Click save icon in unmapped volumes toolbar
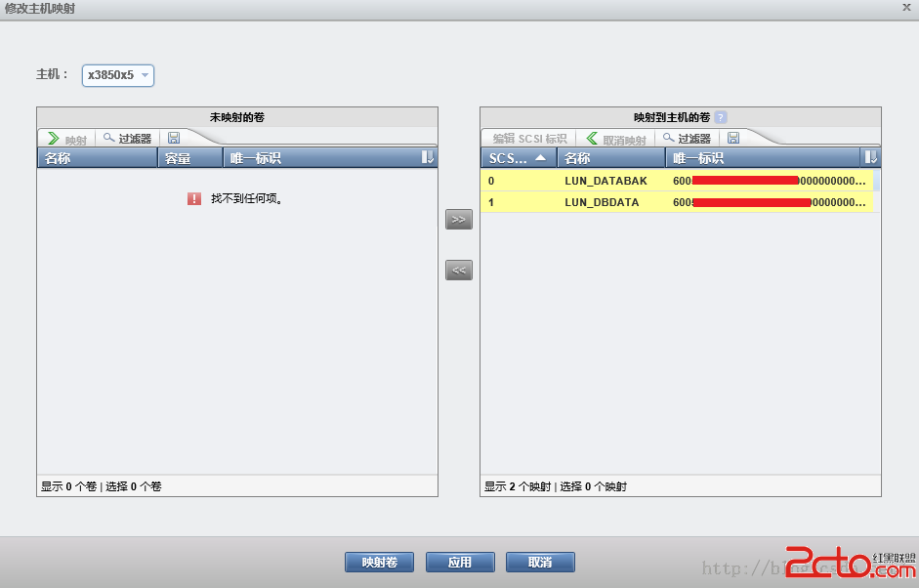The image size is (919, 588). 174,138
